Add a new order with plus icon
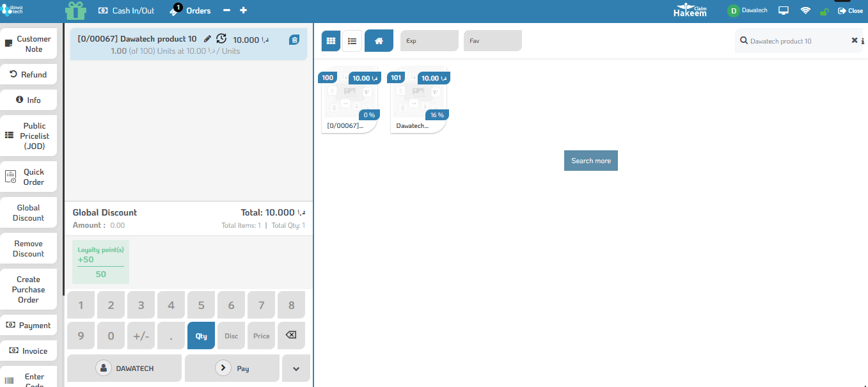 tap(243, 11)
